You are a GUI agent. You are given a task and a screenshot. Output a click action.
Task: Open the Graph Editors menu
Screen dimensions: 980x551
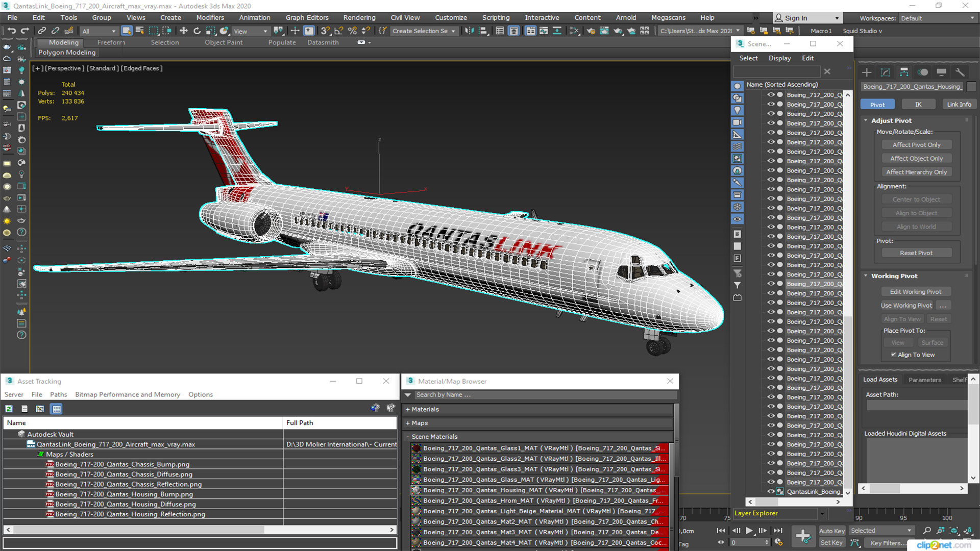click(307, 18)
